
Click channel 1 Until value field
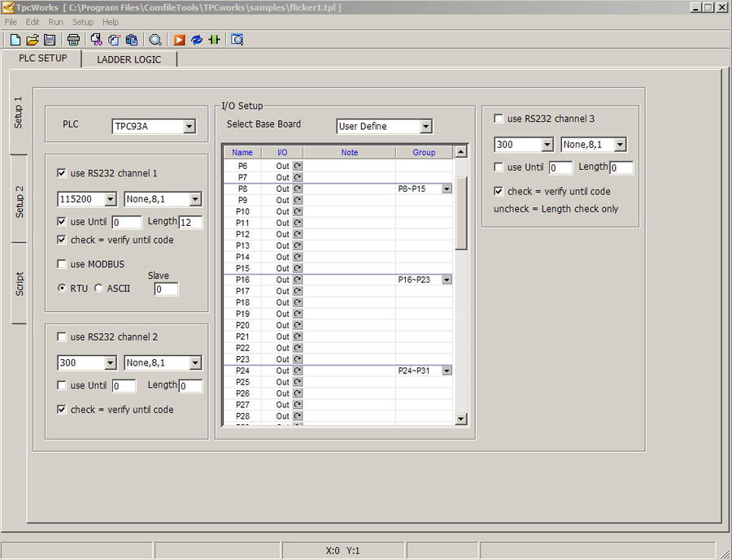(x=127, y=223)
